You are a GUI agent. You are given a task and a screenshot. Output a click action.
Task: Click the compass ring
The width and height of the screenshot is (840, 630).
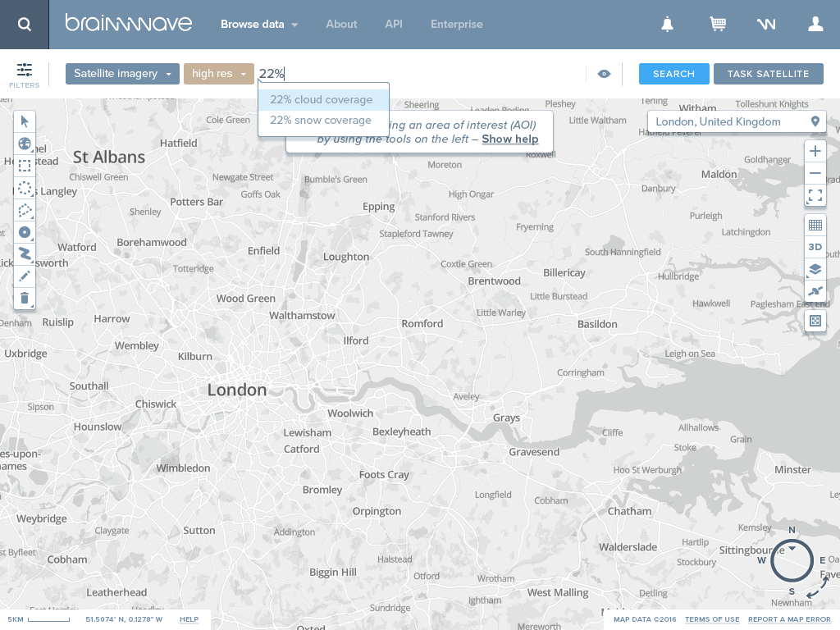(792, 561)
